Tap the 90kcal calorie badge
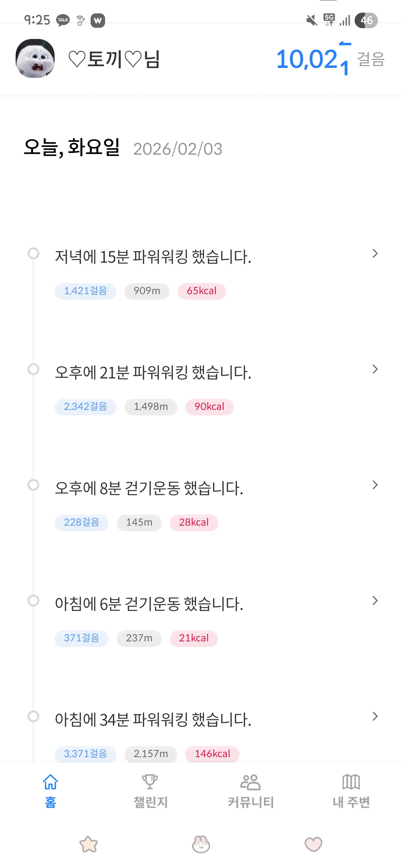This screenshot has height=868, width=401. pos(209,407)
